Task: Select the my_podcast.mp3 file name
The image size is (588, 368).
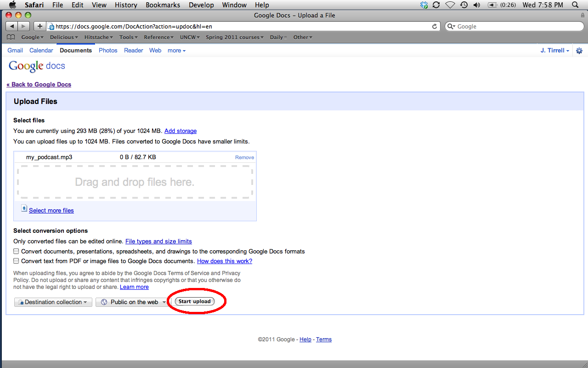Action: [49, 157]
